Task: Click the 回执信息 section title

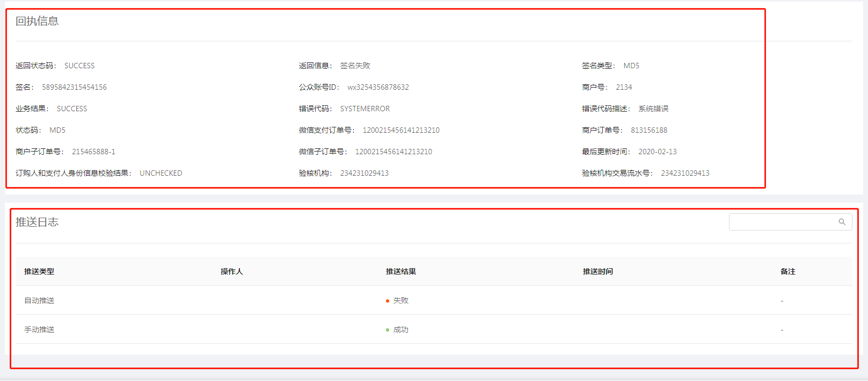Action: pos(37,21)
